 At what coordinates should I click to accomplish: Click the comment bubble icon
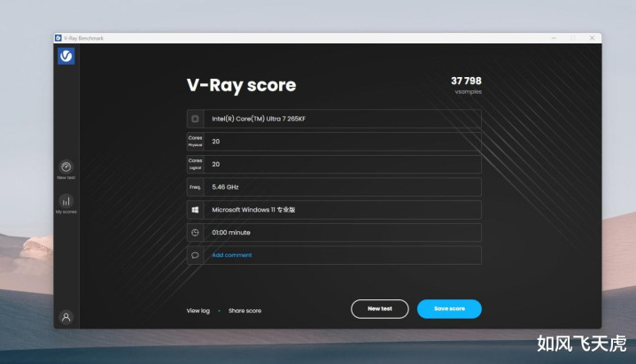click(x=195, y=255)
